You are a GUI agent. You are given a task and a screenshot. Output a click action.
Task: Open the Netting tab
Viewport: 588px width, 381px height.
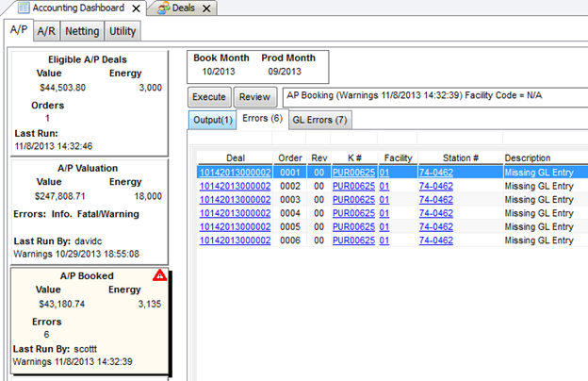pyautogui.click(x=82, y=31)
